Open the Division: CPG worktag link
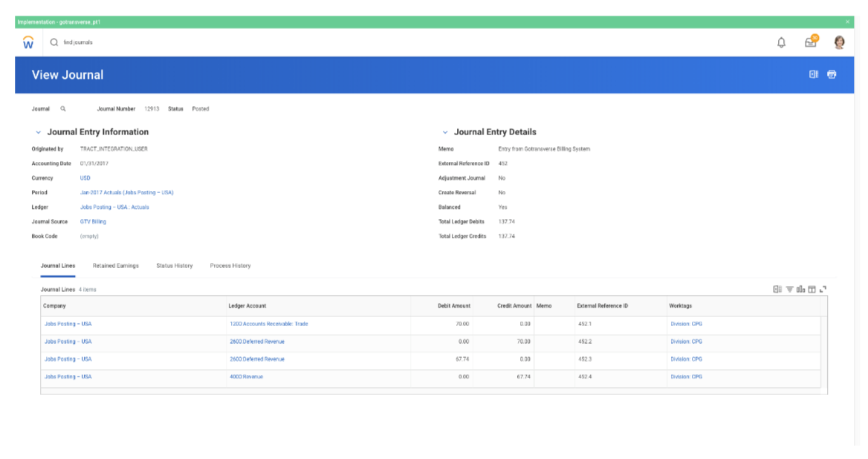868x459 pixels. pyautogui.click(x=687, y=324)
